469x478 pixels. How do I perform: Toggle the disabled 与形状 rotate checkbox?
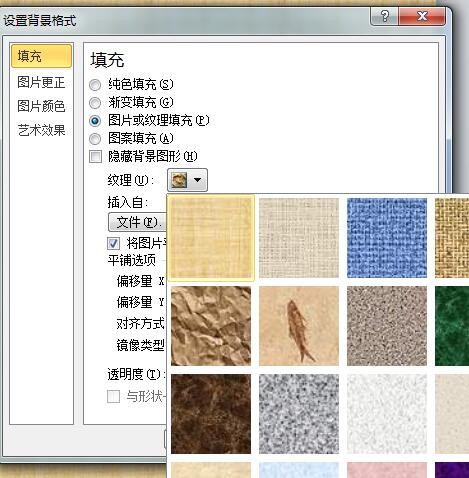113,397
